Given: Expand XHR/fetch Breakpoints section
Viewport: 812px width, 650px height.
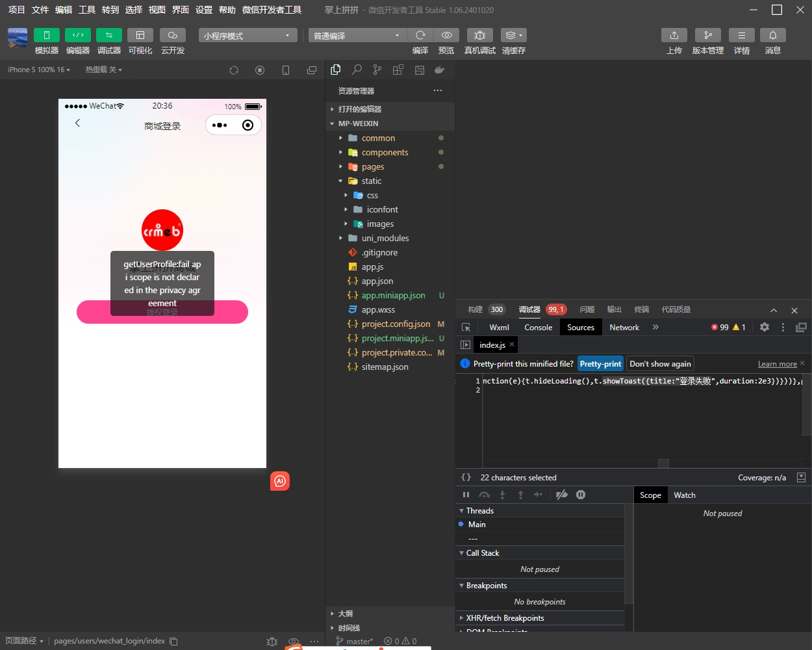Looking at the screenshot, I should (x=540, y=617).
